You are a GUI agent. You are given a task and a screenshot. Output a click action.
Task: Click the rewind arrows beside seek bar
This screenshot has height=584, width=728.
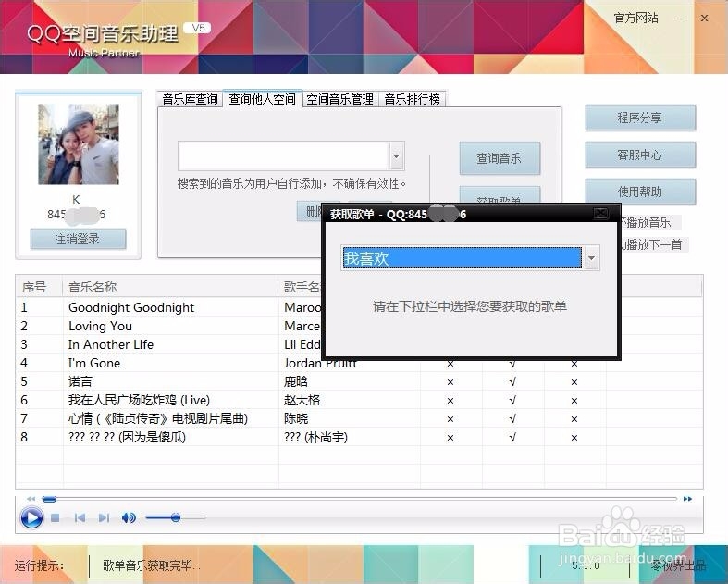31,499
